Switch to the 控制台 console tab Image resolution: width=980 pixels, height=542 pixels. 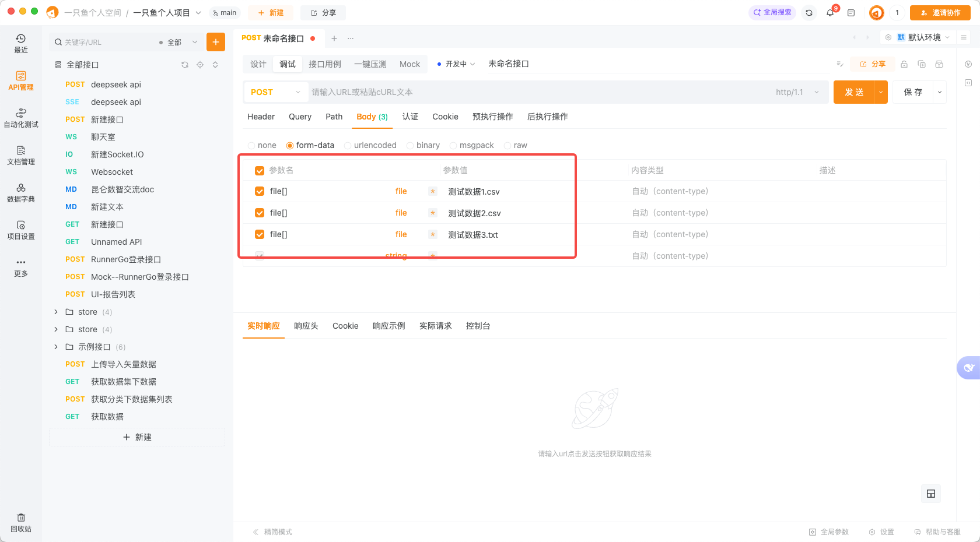tap(478, 326)
